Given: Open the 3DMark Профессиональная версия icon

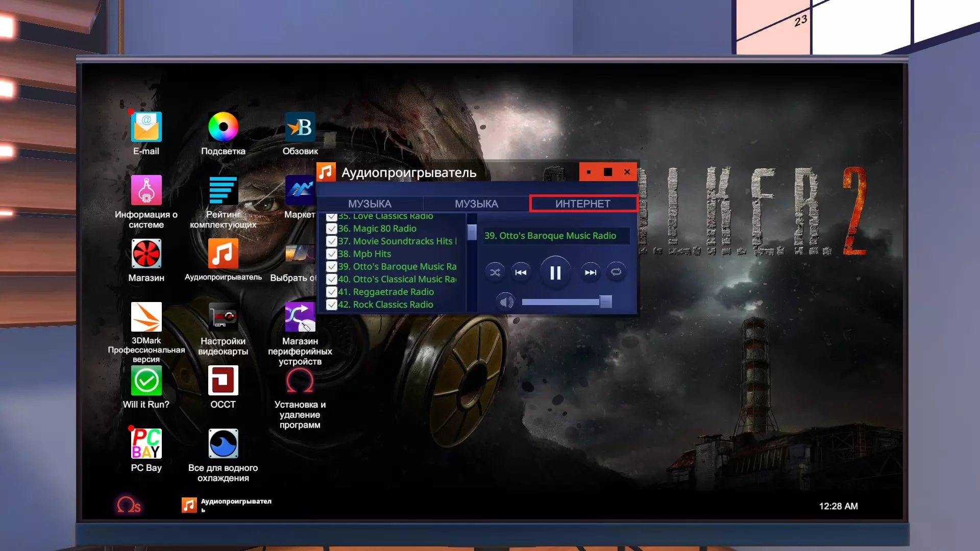Looking at the screenshot, I should click(146, 317).
